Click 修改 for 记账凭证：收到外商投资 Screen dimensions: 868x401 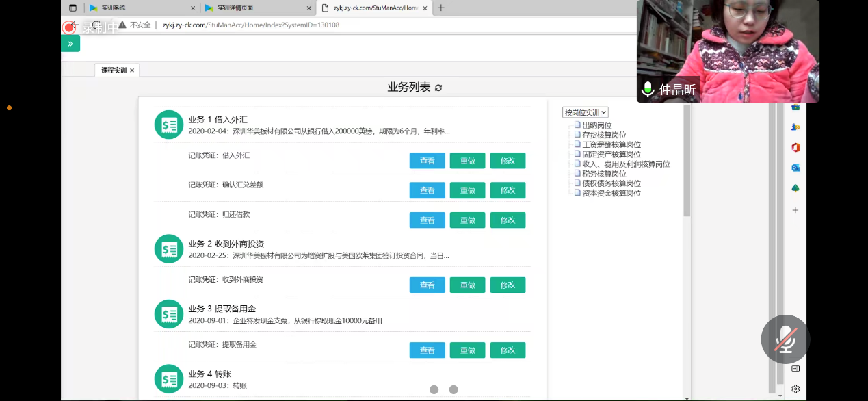click(x=508, y=285)
